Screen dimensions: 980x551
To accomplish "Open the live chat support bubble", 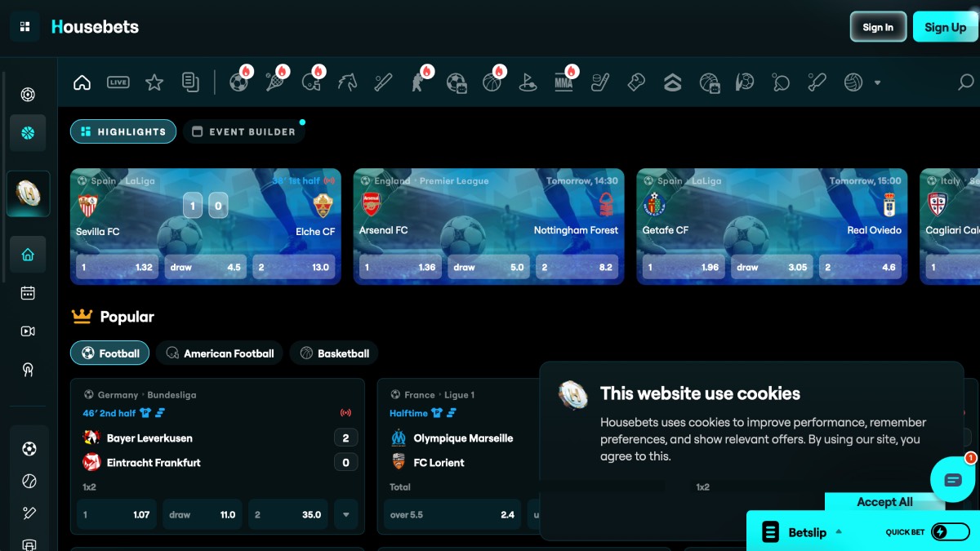I will (953, 479).
